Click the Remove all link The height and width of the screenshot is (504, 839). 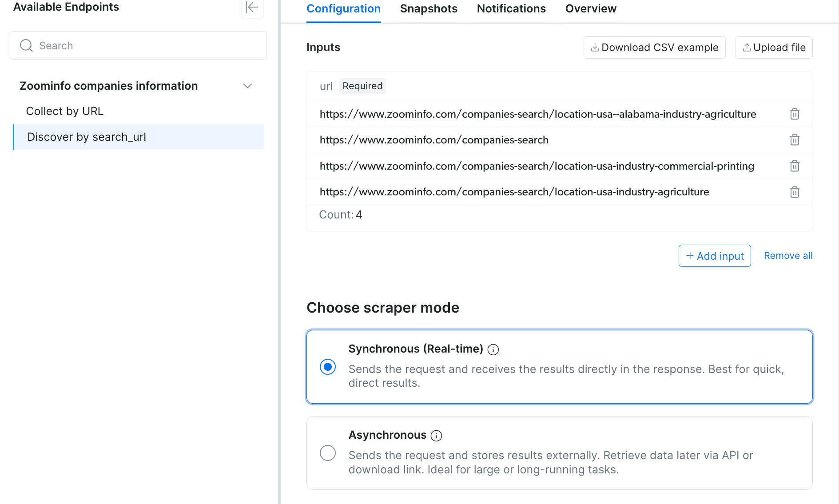coord(788,256)
